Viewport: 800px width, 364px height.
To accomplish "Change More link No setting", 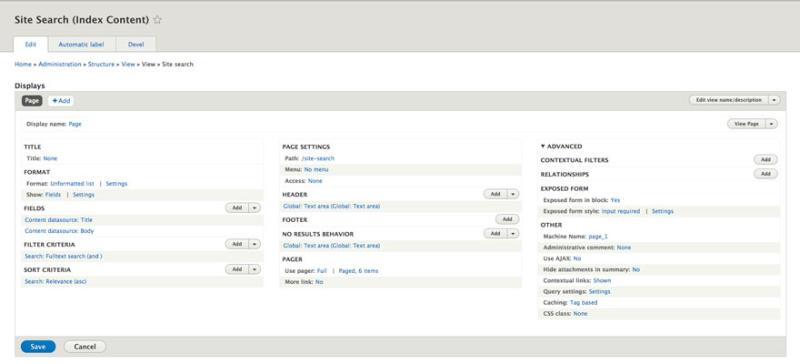I will (319, 282).
